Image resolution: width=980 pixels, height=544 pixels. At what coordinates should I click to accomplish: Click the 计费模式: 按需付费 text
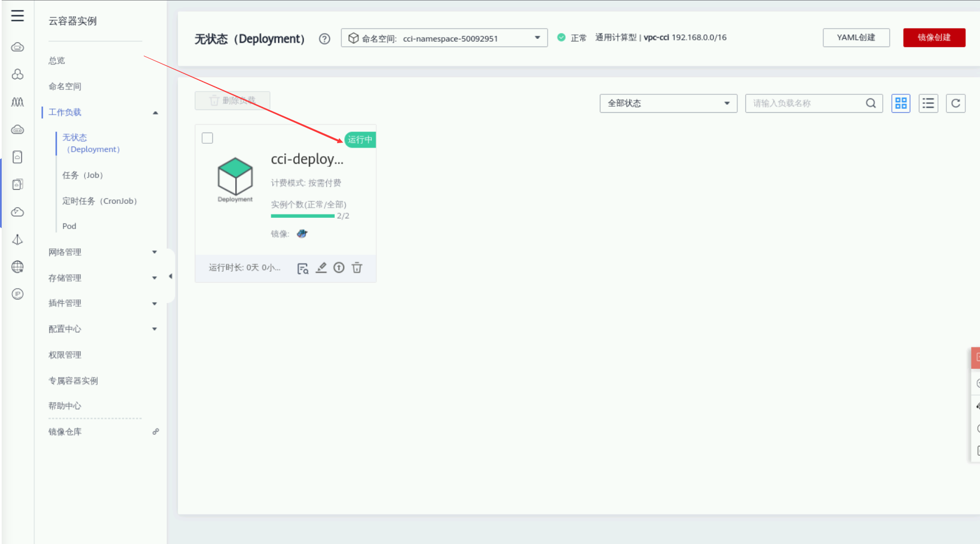click(306, 183)
